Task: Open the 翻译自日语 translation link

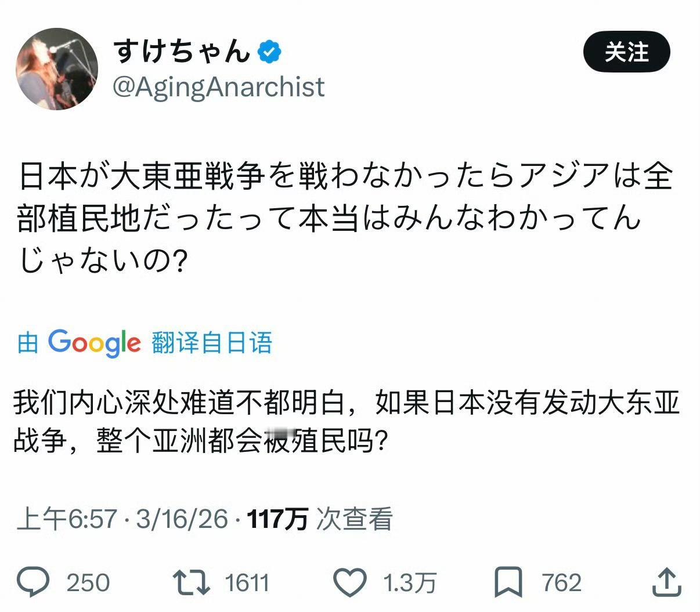Action: click(x=212, y=343)
